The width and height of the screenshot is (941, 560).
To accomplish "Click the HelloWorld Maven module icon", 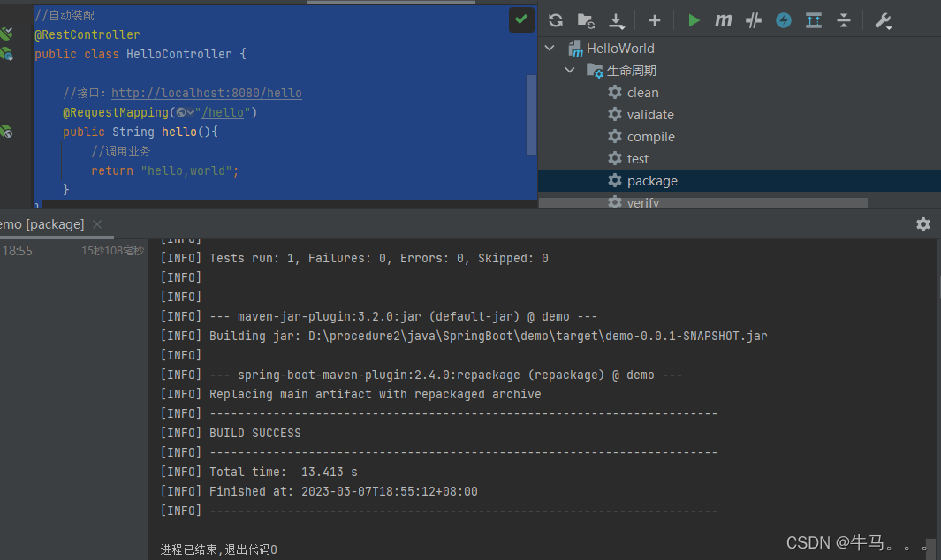I will tap(575, 48).
